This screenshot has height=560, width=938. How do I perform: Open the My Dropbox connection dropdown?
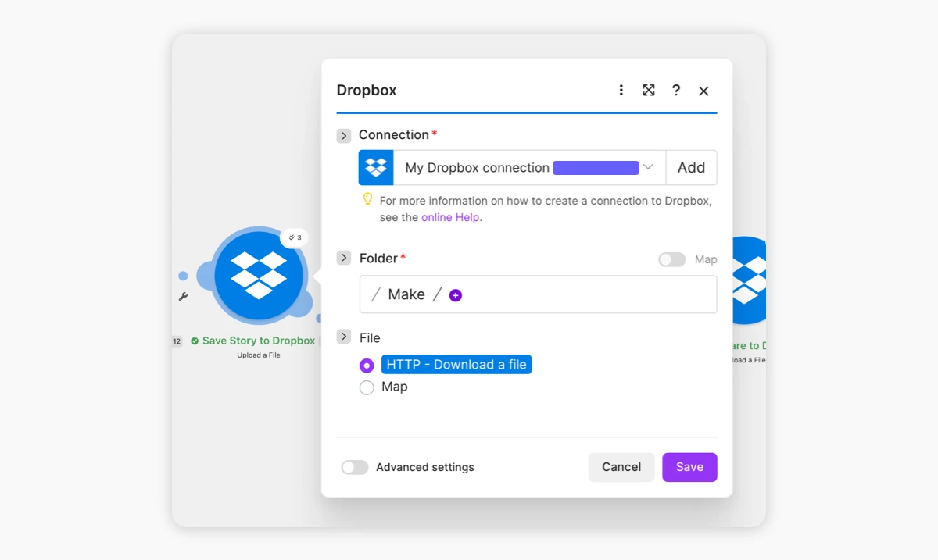click(x=530, y=168)
